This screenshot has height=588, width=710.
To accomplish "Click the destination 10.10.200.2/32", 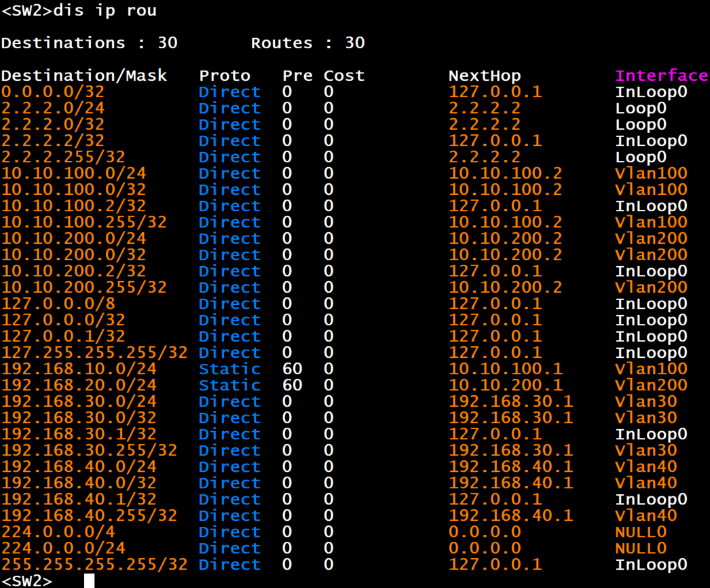I will coord(74,271).
